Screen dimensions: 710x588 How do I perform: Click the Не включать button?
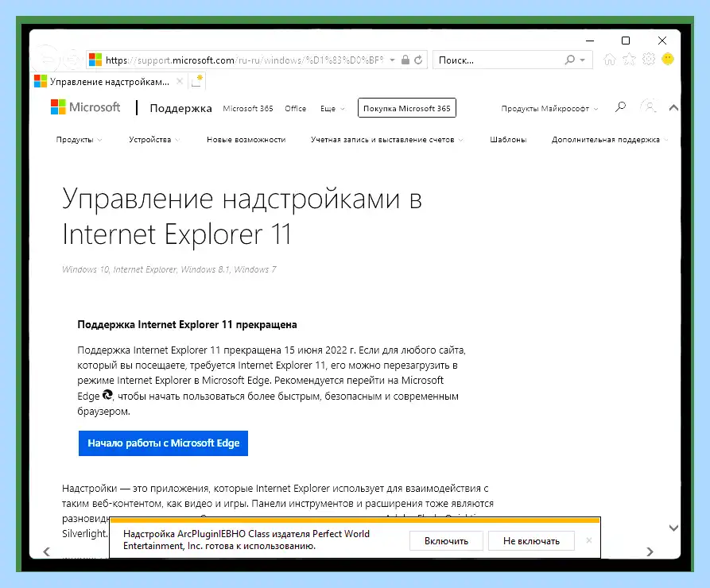coord(531,541)
